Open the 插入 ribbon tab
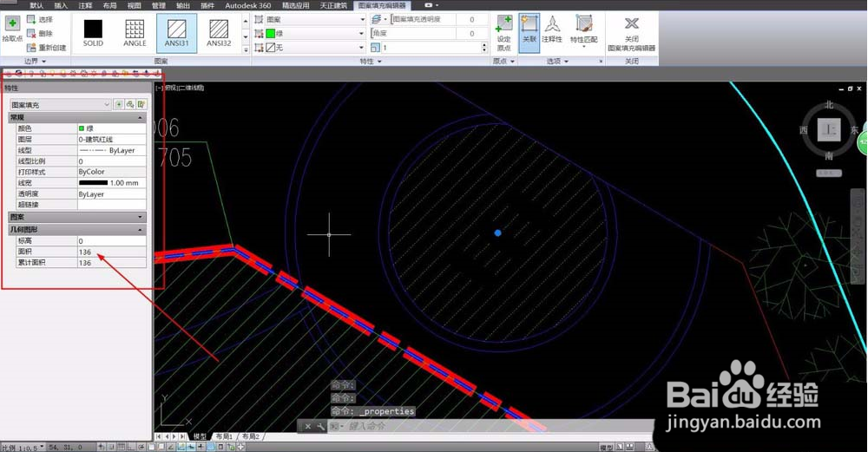The image size is (868, 452). click(61, 5)
